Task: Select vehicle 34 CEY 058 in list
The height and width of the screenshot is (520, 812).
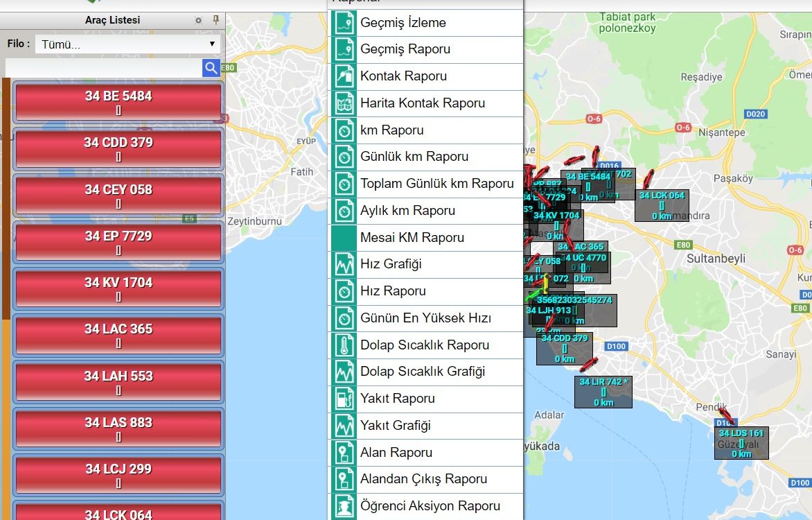Action: coord(118,195)
